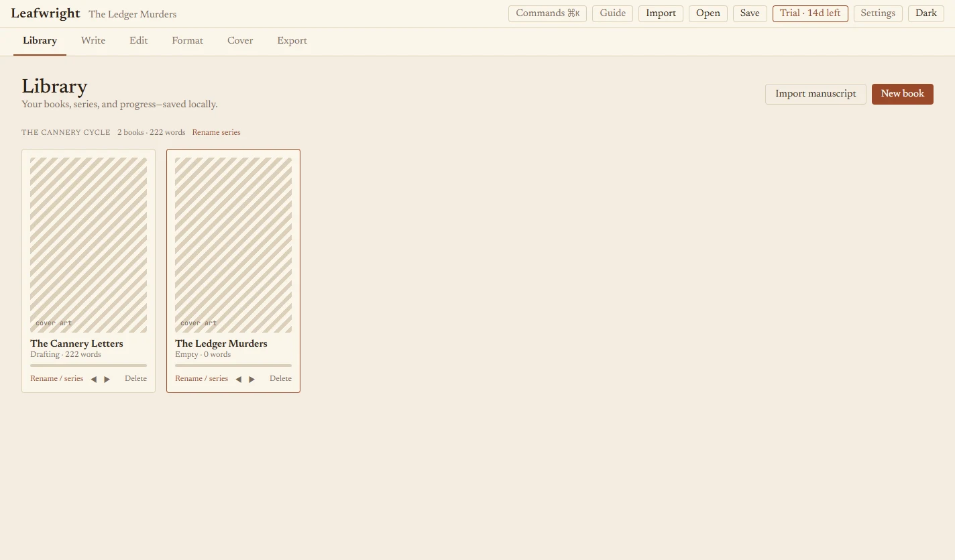Viewport: 955px width, 560px height.
Task: Create a New book
Action: click(902, 94)
